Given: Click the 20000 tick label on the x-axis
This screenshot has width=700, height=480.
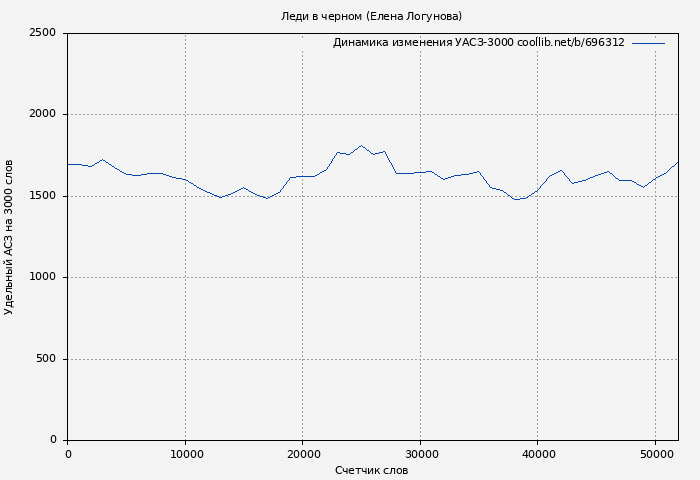Looking at the screenshot, I should click(303, 454).
